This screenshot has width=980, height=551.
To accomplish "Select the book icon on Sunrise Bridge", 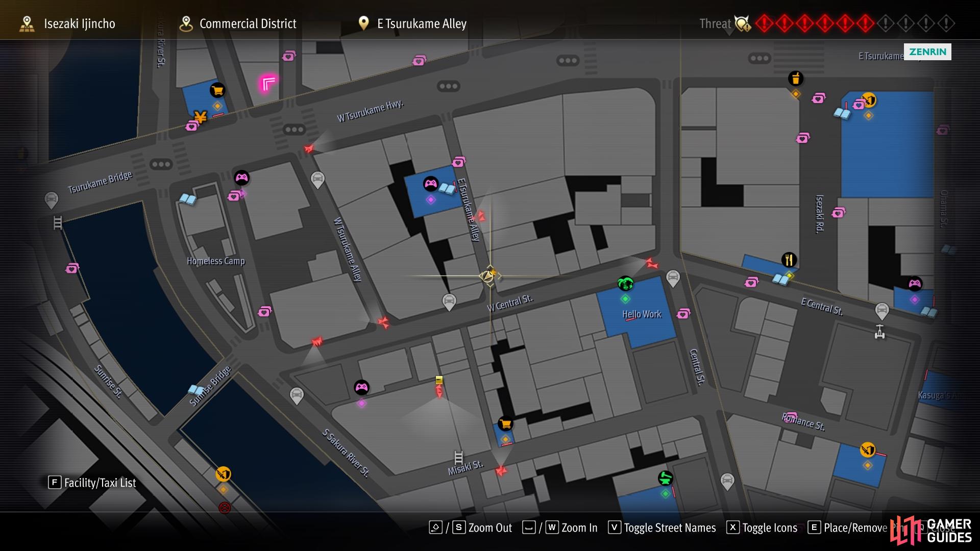I will (195, 390).
